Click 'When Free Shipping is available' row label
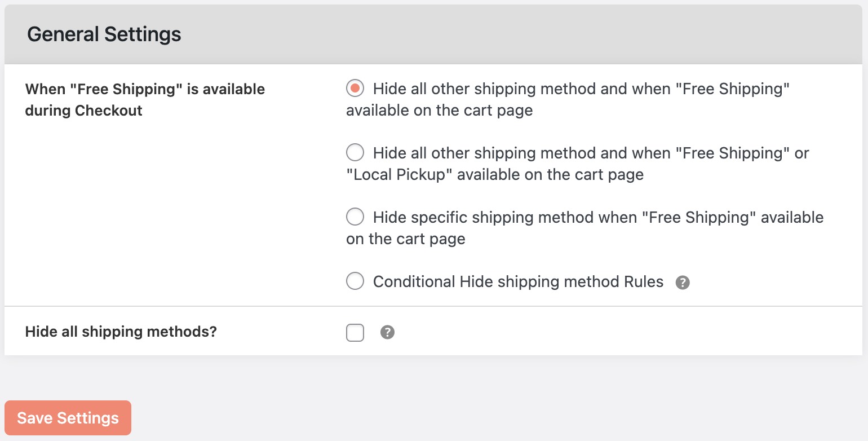 (145, 89)
